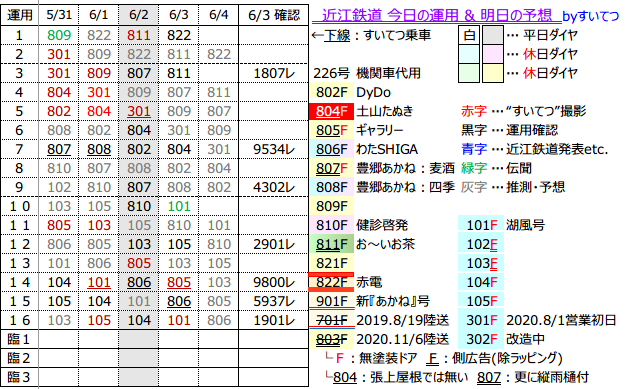Viewport: 625px width, 389px height.
Task: Click the byすいてつ author text
Action: pyautogui.click(x=591, y=16)
